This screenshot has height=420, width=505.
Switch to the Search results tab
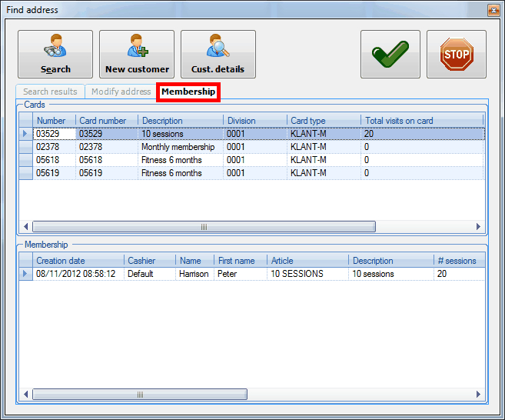pos(50,92)
